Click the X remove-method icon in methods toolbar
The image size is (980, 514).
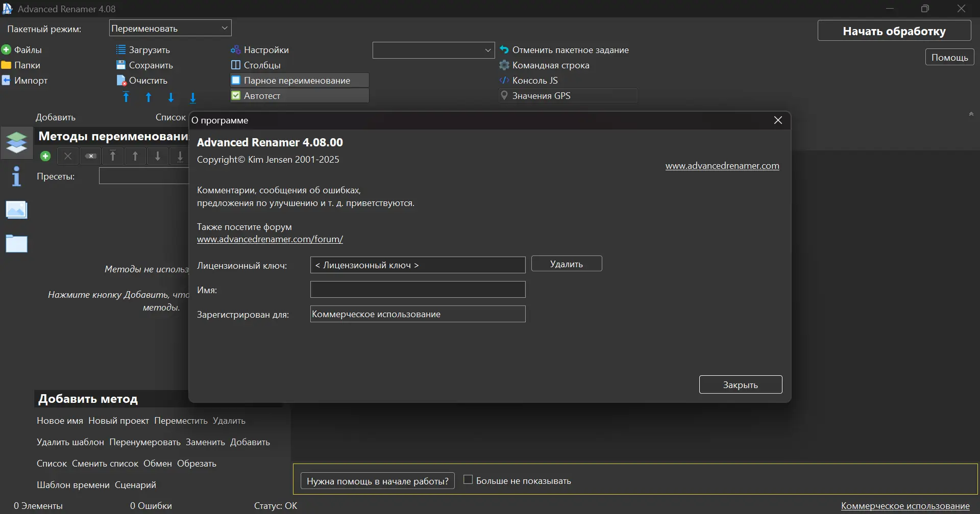pos(68,156)
